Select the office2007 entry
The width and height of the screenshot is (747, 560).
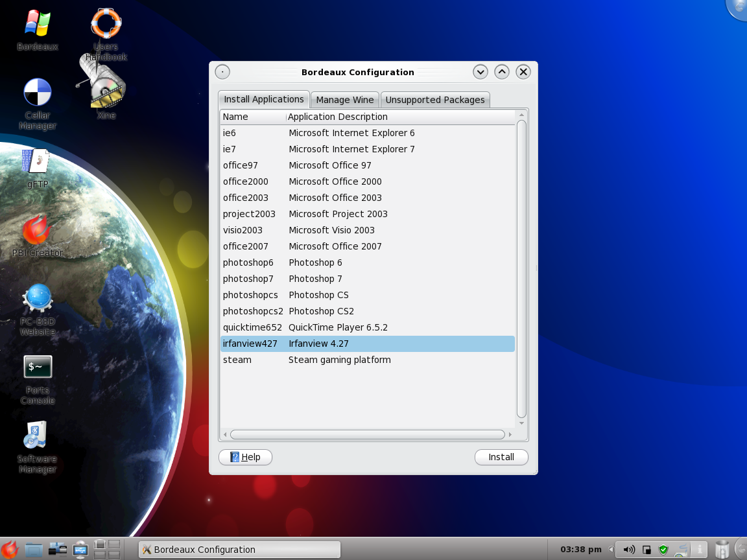coord(367,246)
